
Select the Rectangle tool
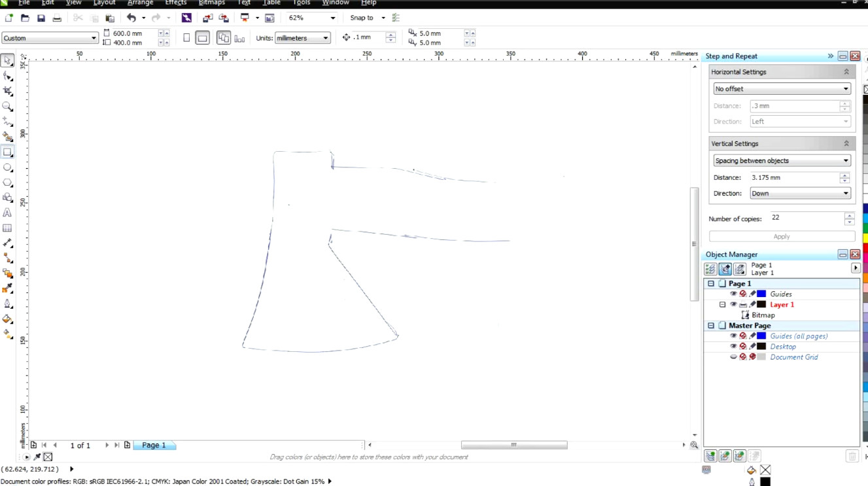click(7, 152)
